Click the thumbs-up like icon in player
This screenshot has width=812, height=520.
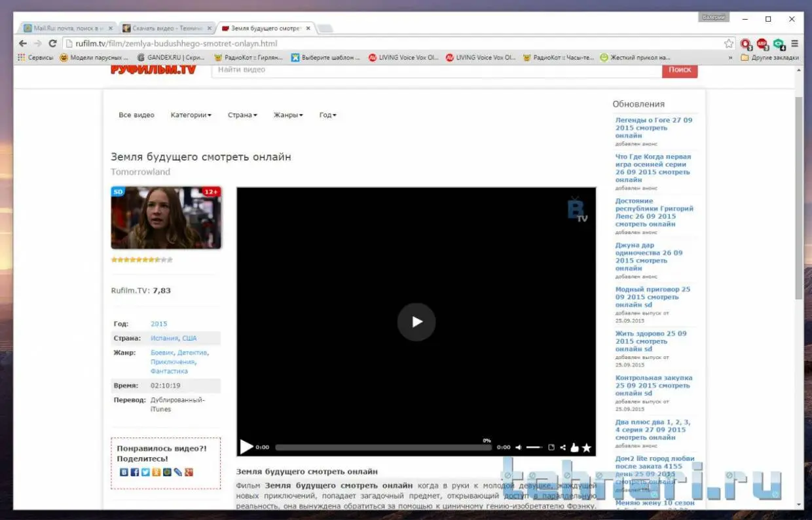[x=574, y=448]
